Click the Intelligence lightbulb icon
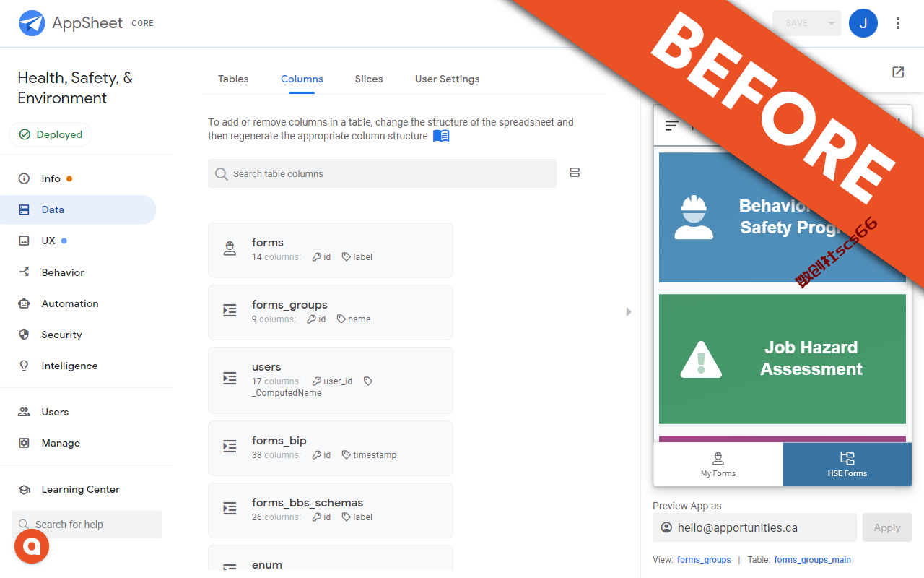Viewport: 924px width, 578px height. pos(24,366)
